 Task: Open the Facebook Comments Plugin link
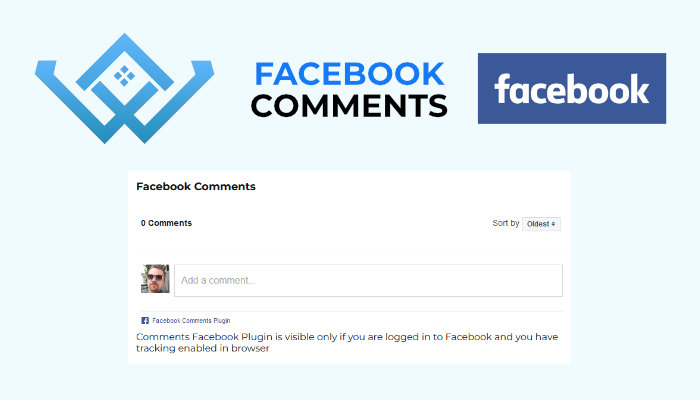191,321
